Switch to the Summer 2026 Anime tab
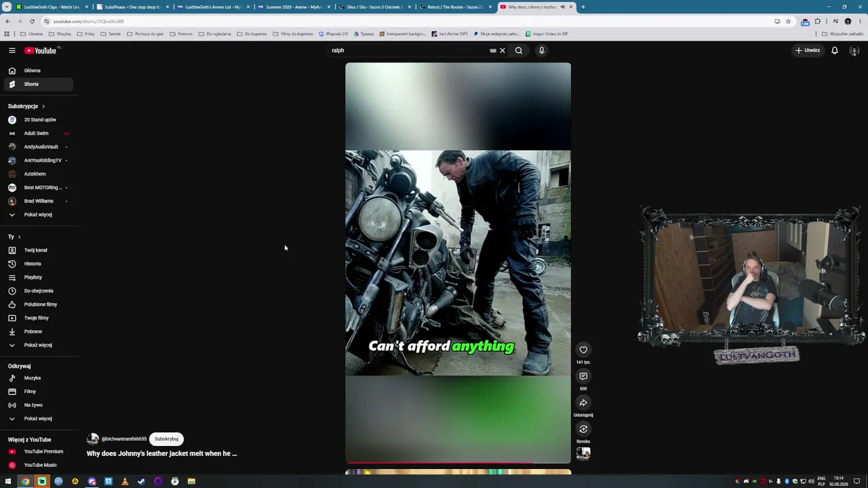Image resolution: width=868 pixels, height=488 pixels. pyautogui.click(x=294, y=7)
